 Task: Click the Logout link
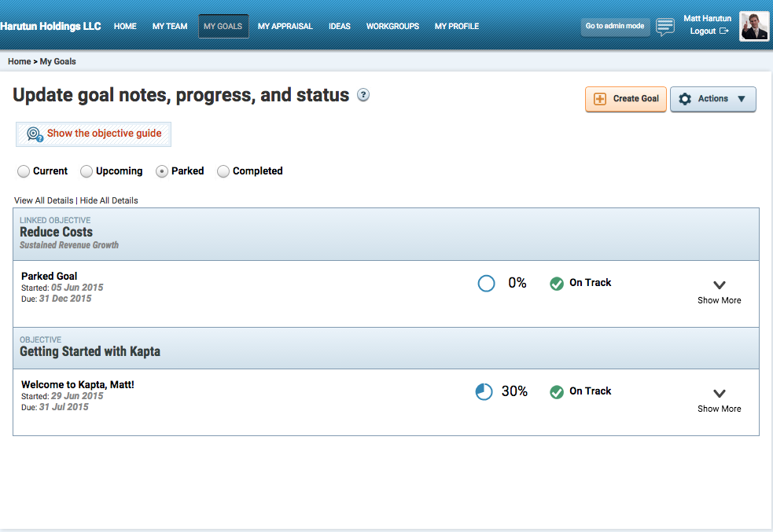(x=703, y=31)
